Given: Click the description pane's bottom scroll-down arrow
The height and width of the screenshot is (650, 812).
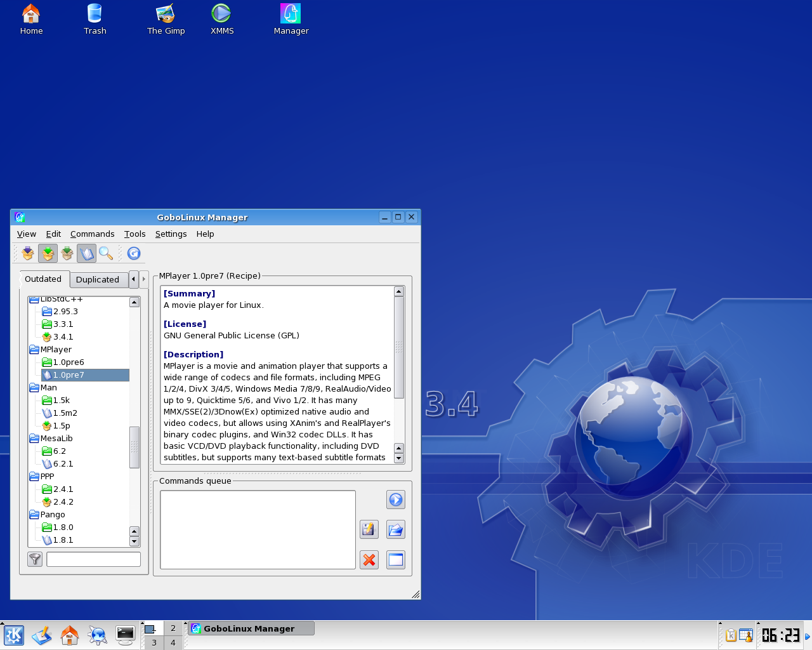Looking at the screenshot, I should click(399, 458).
